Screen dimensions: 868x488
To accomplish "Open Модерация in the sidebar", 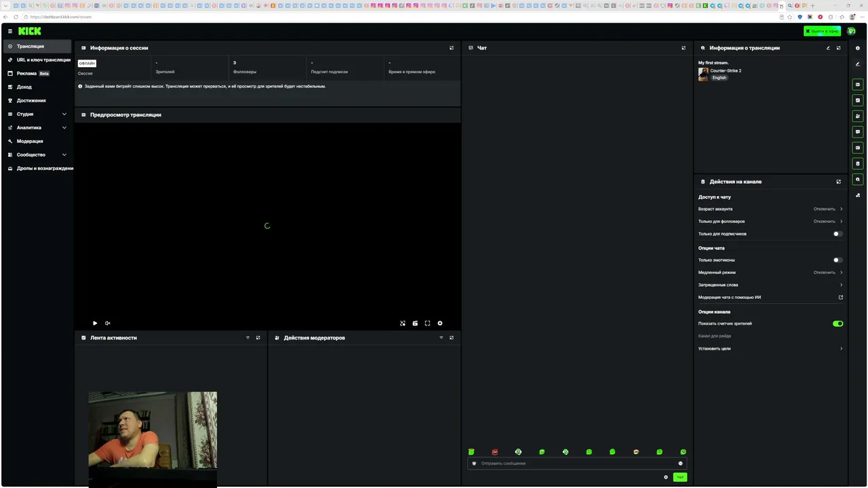I will coord(37,141).
